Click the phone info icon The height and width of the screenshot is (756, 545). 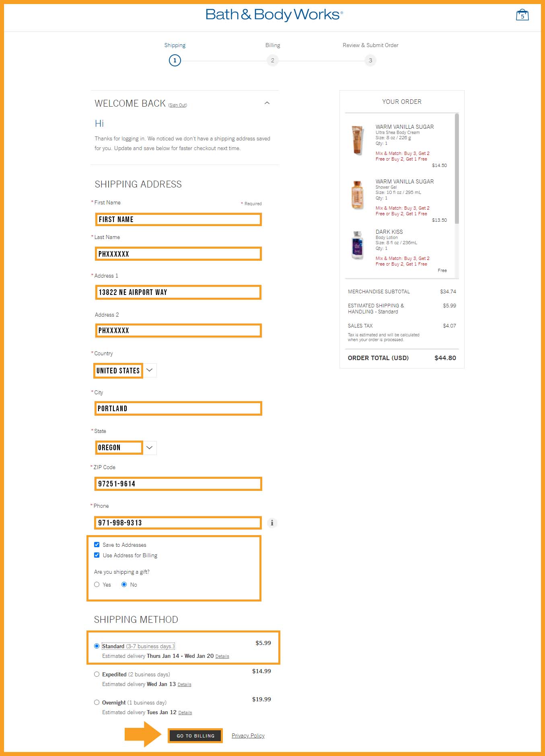pyautogui.click(x=272, y=523)
